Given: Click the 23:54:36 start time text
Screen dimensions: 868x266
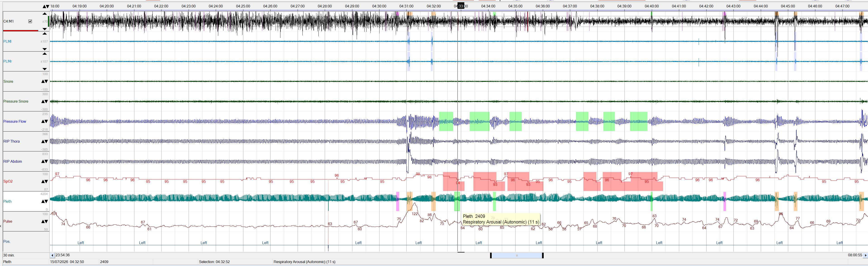Looking at the screenshot, I should (63, 255).
